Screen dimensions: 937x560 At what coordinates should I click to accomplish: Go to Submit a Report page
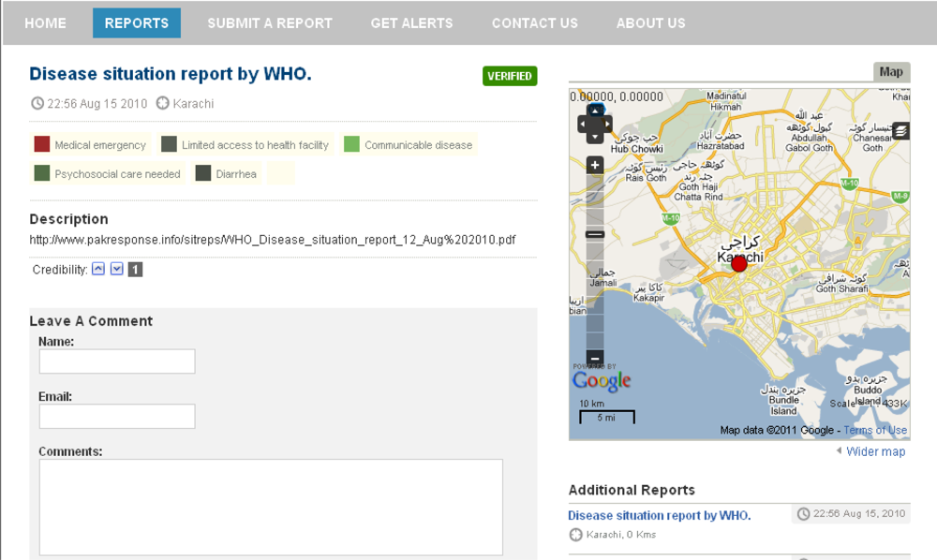point(270,22)
